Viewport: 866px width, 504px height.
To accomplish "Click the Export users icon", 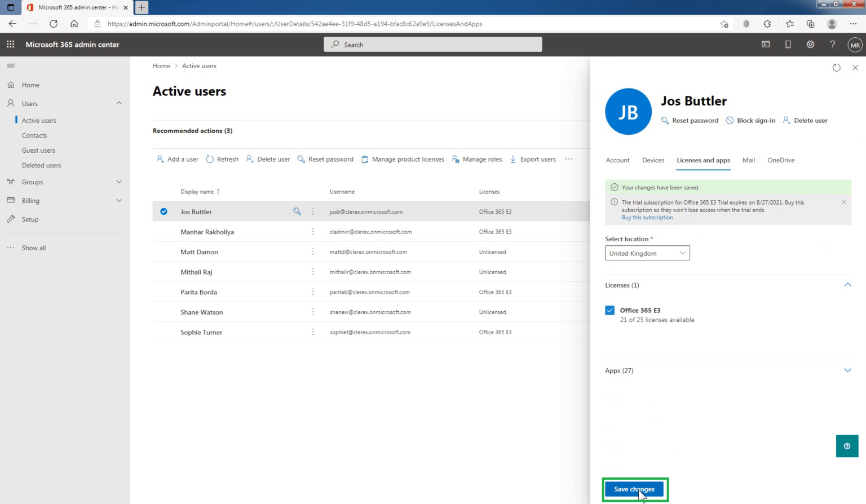I will point(513,159).
